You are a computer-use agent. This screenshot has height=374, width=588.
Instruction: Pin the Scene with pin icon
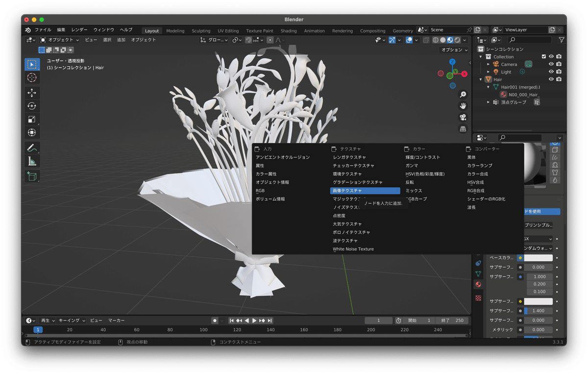point(469,30)
